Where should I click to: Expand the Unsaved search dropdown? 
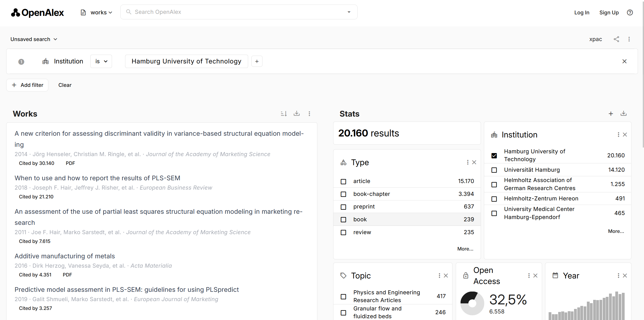[34, 39]
